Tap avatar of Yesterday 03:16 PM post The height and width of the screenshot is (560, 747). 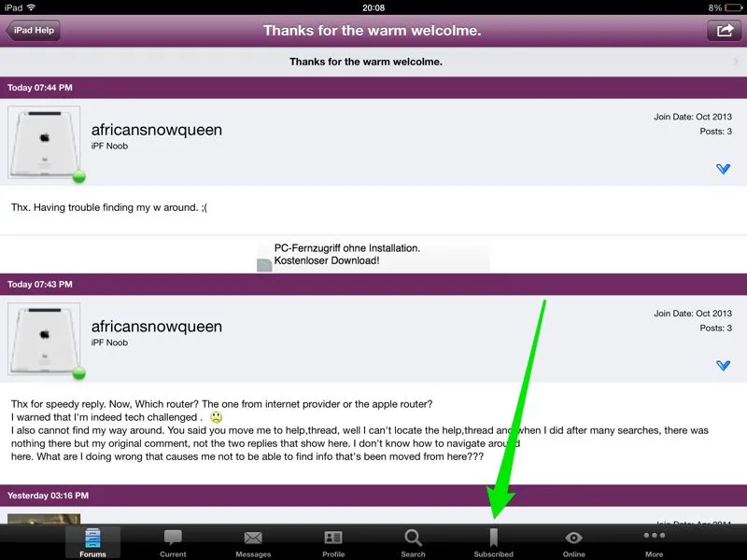(44, 517)
